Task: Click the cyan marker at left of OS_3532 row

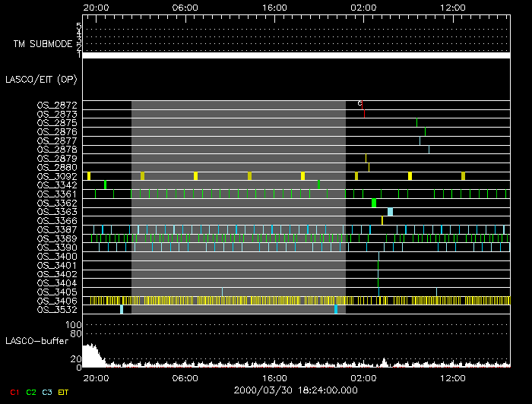Action: point(122,309)
